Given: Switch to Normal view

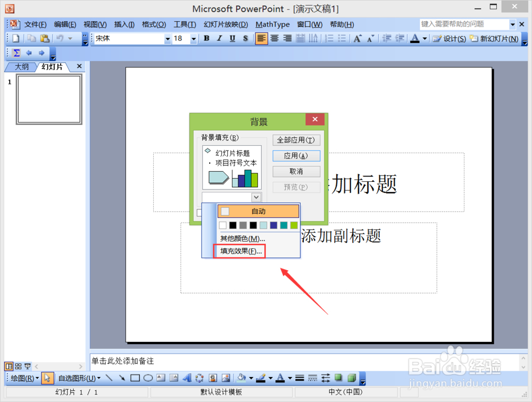Looking at the screenshot, I should 9,366.
